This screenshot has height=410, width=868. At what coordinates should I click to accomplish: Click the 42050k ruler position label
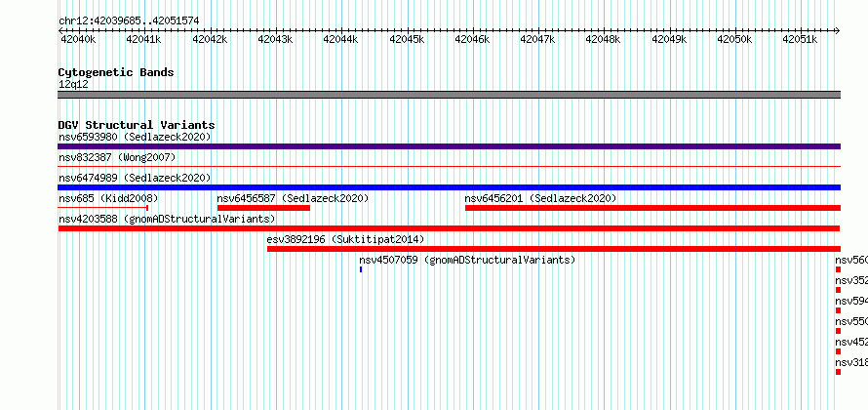click(x=735, y=40)
